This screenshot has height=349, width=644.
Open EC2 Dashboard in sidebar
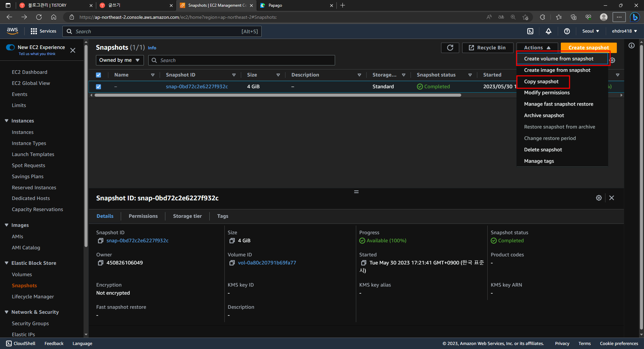coord(30,72)
